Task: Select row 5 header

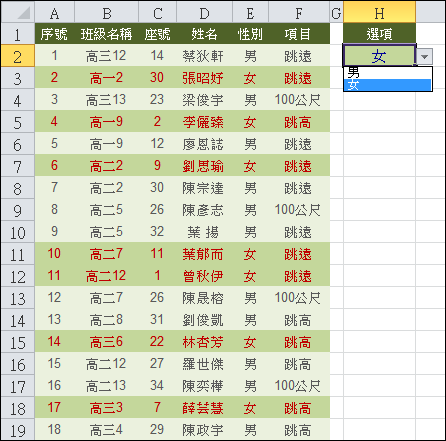Action: point(17,122)
